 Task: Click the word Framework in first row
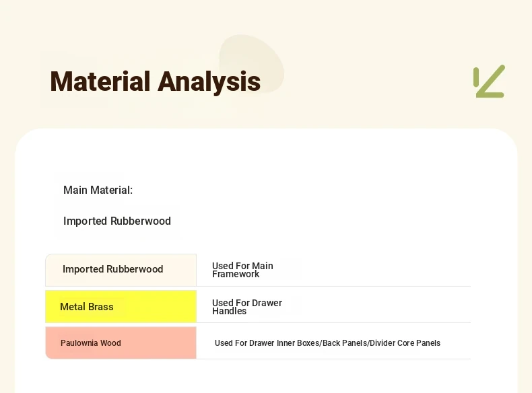(236, 274)
